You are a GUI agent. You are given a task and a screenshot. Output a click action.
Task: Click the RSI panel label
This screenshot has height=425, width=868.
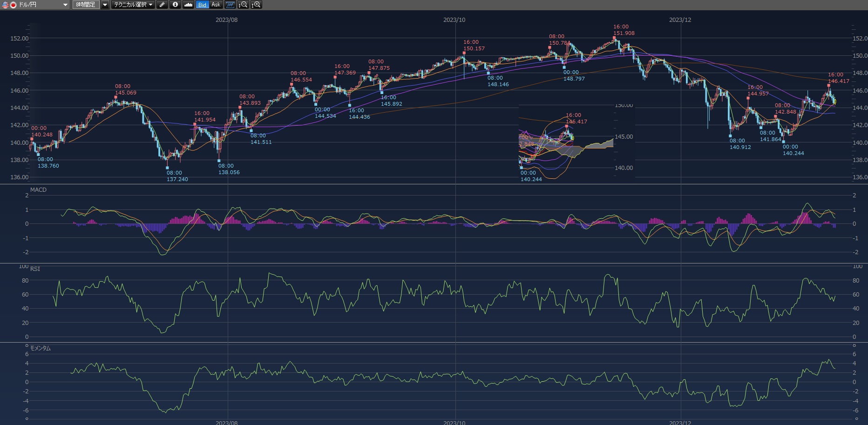[35, 269]
